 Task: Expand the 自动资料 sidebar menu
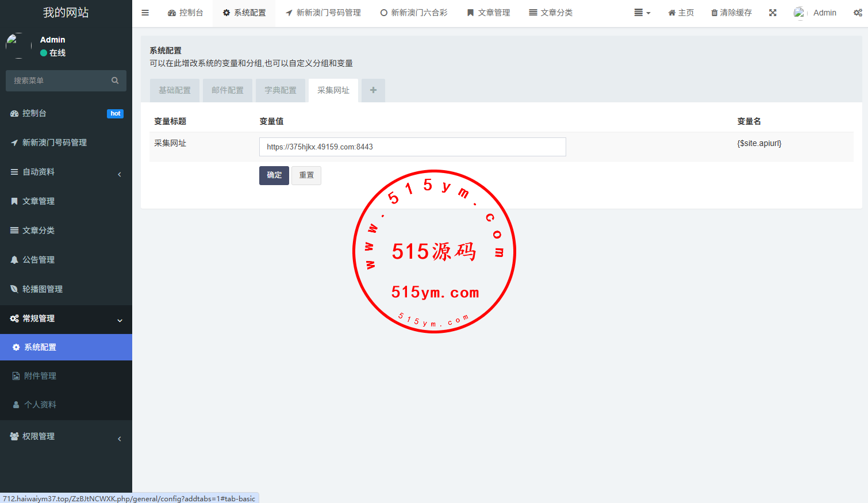[x=66, y=172]
